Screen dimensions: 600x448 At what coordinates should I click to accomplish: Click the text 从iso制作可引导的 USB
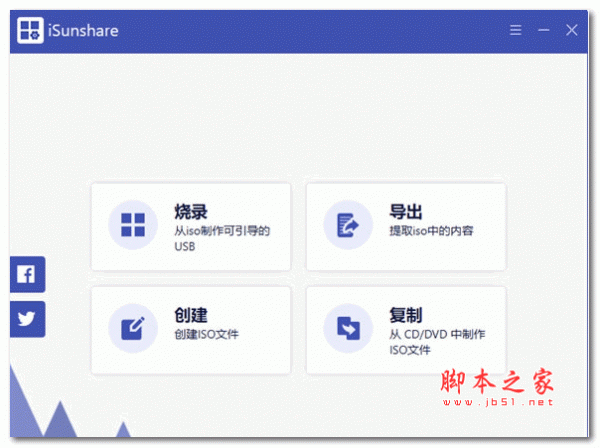tap(222, 238)
